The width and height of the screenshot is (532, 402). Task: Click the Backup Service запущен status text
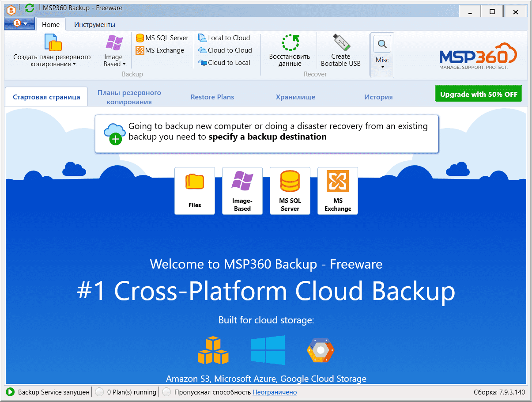coord(53,392)
